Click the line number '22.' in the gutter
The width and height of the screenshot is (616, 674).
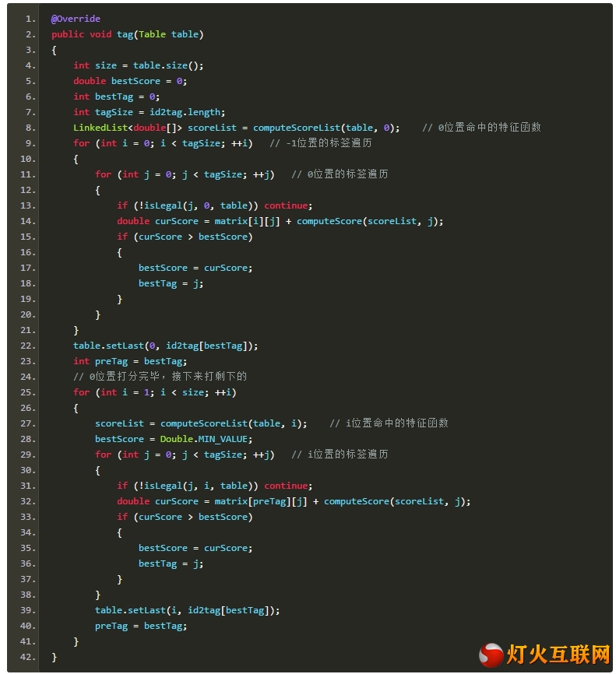pyautogui.click(x=28, y=346)
